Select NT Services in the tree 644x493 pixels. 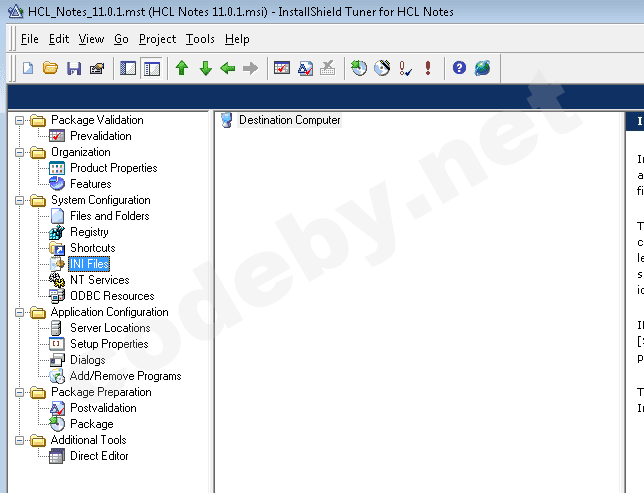(x=100, y=280)
